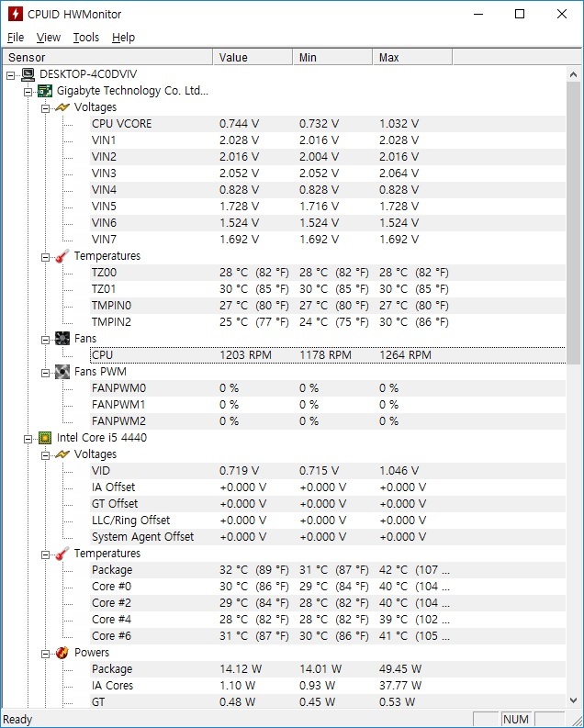Select the CPU fan row
The height and width of the screenshot is (728, 584).
(x=328, y=355)
